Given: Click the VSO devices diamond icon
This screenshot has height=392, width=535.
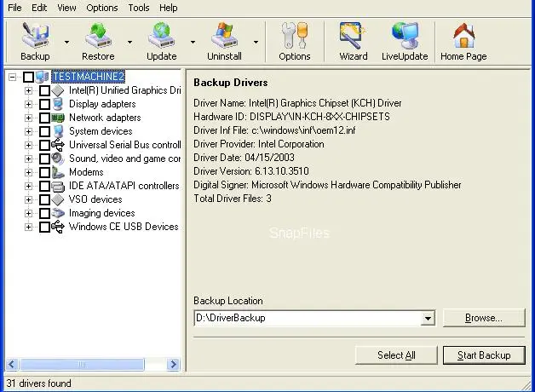Looking at the screenshot, I should [x=58, y=199].
